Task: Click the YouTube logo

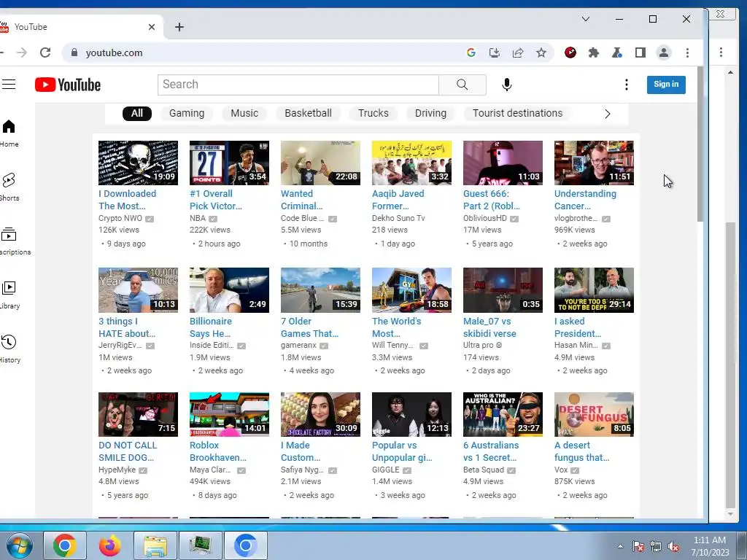Action: [x=68, y=85]
